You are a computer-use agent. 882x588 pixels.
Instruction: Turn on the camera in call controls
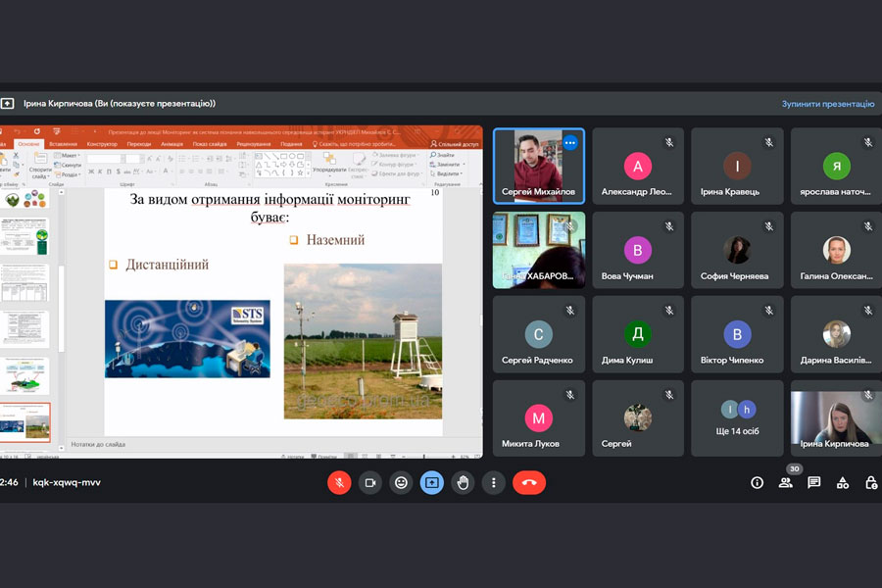[370, 483]
